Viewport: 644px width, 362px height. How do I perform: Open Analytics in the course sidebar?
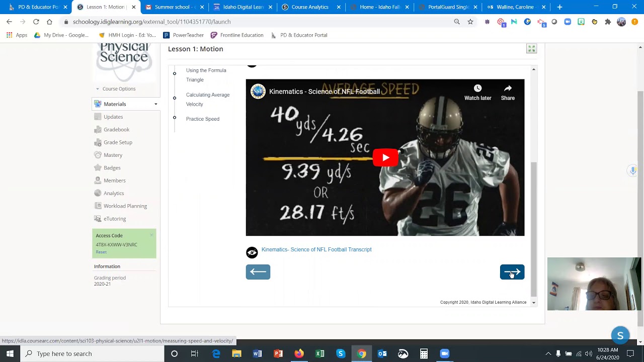(x=114, y=194)
